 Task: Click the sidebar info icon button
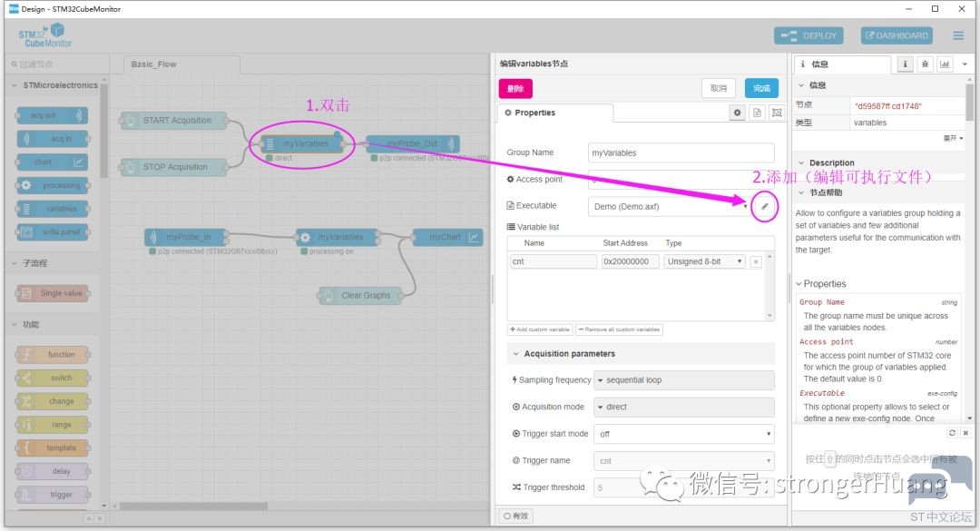905,64
